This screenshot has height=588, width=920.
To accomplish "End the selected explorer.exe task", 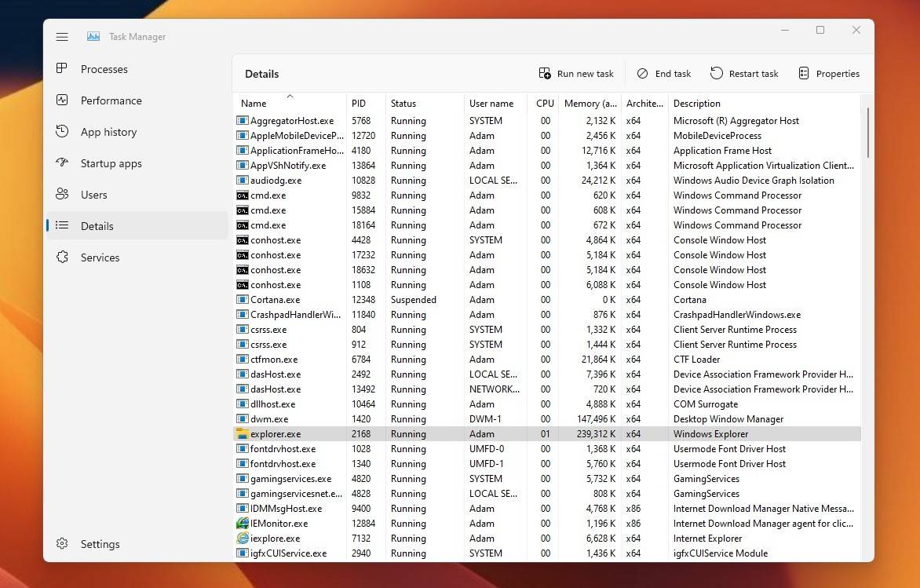I will [663, 73].
